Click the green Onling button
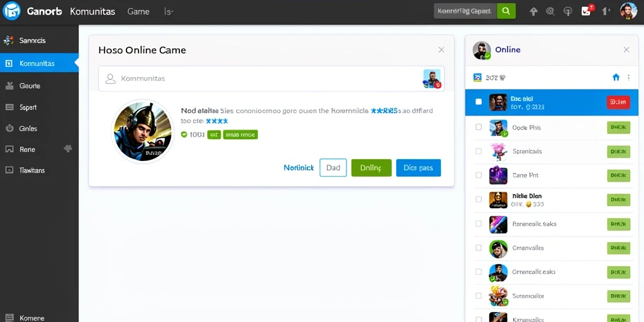 (371, 167)
